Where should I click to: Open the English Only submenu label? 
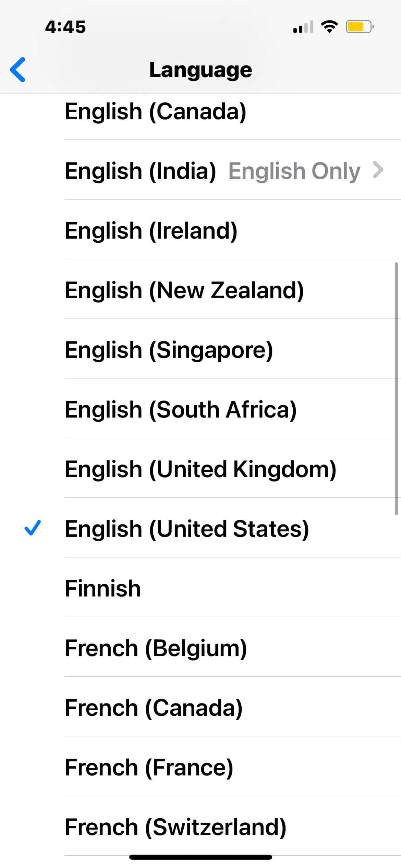[x=294, y=171]
